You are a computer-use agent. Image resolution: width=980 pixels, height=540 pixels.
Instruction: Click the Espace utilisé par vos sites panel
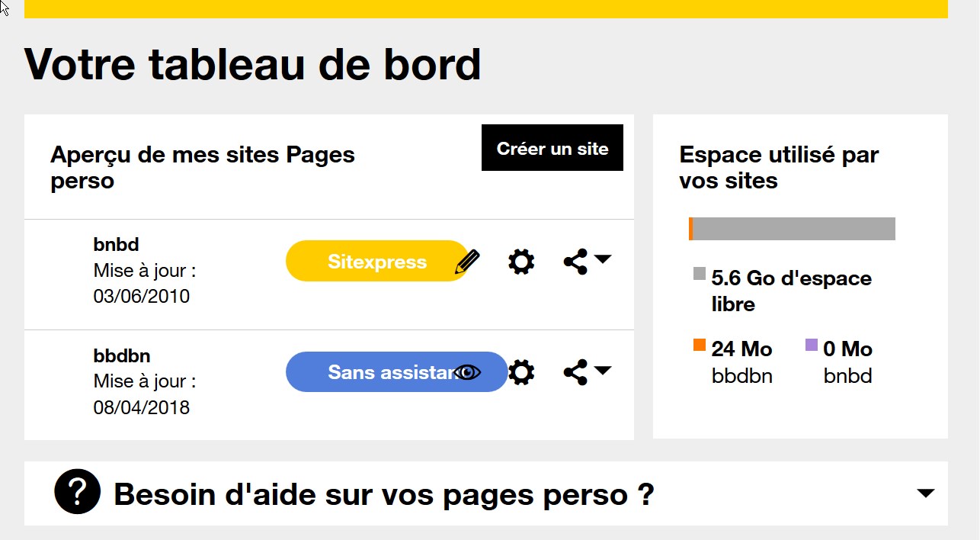[x=779, y=167]
